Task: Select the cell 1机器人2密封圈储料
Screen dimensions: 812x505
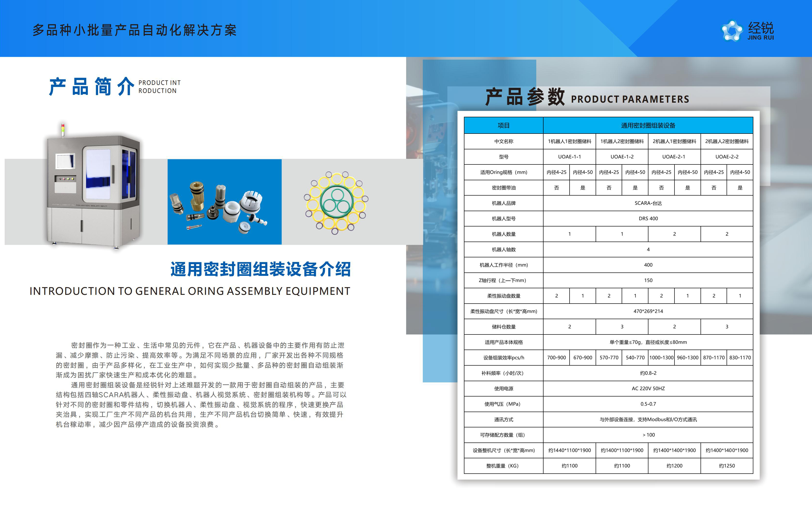Action: [x=622, y=141]
